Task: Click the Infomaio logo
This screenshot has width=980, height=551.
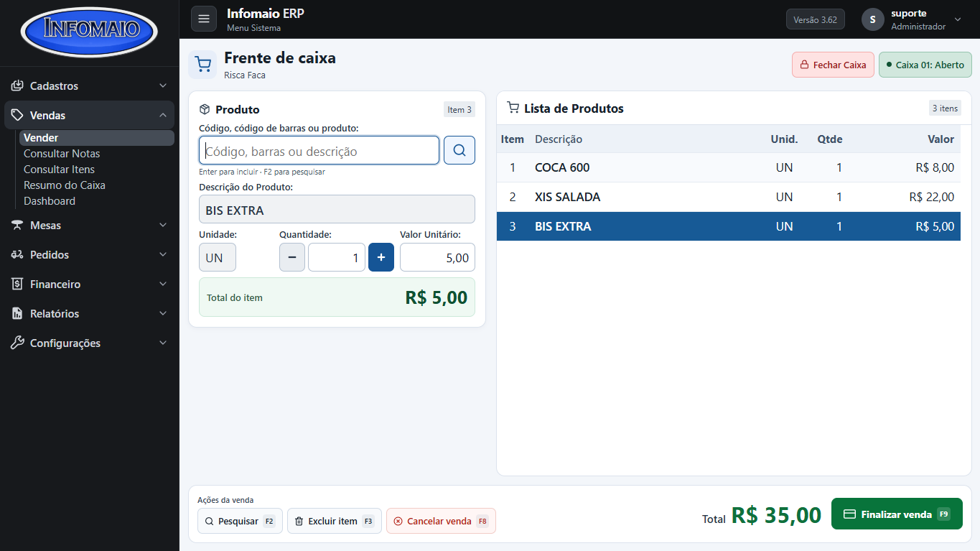Action: [90, 33]
